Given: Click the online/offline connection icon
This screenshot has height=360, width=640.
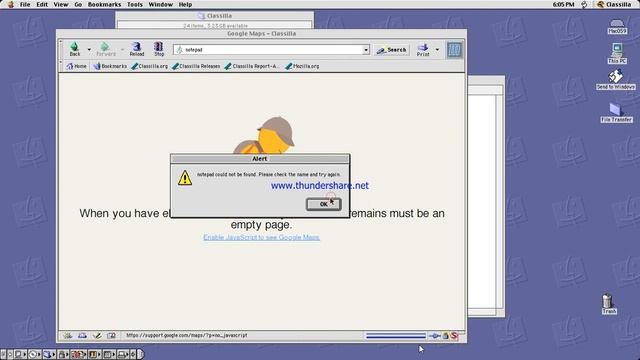Looking at the screenshot, I should point(434,336).
